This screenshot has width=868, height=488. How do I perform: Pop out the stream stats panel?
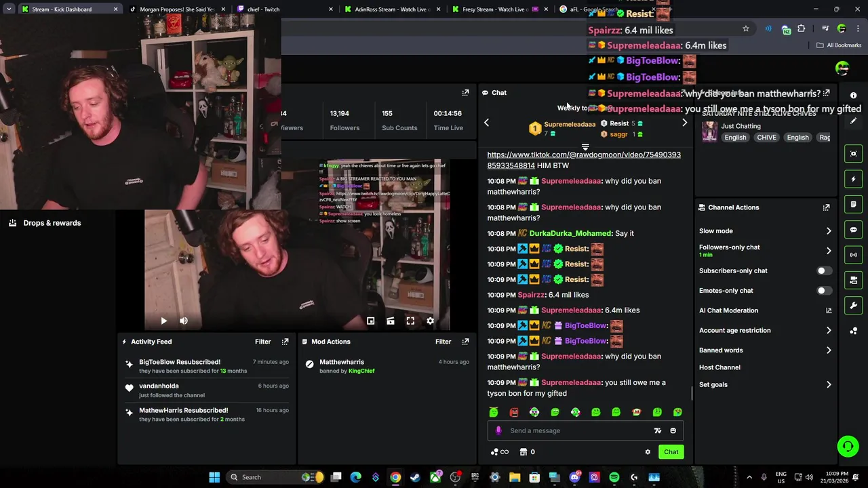pos(465,93)
